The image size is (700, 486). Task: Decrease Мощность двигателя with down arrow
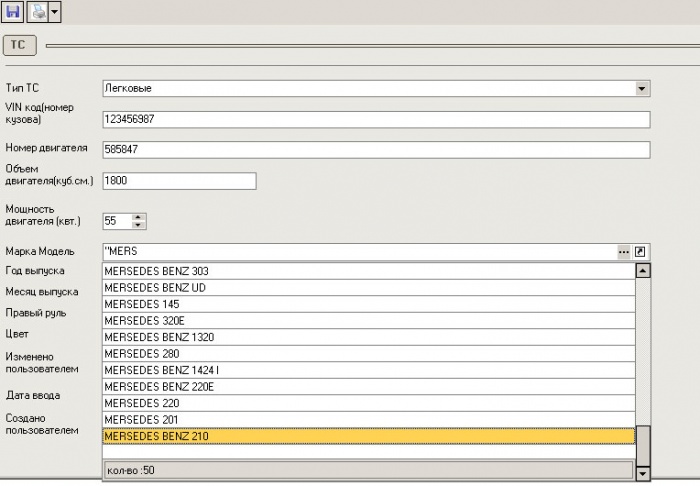[138, 225]
